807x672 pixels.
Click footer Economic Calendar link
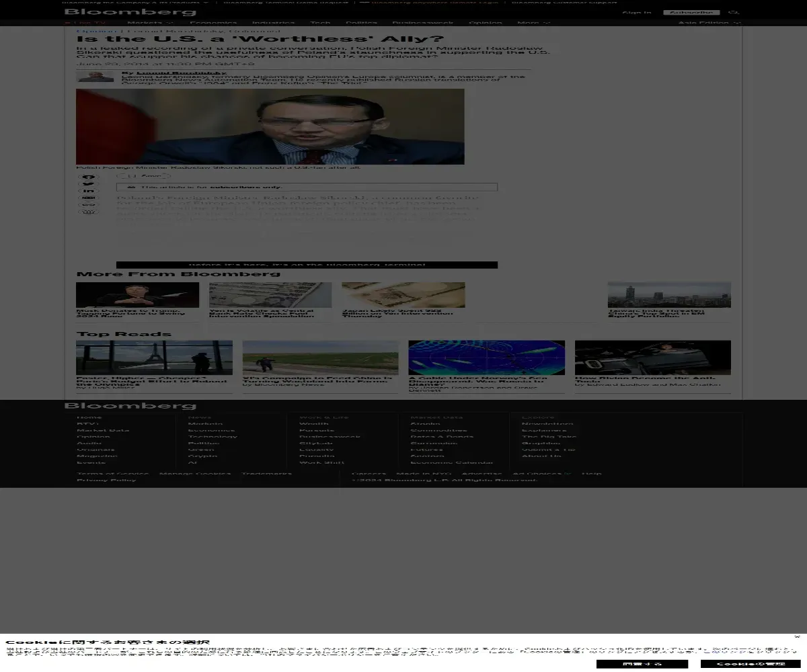(452, 463)
